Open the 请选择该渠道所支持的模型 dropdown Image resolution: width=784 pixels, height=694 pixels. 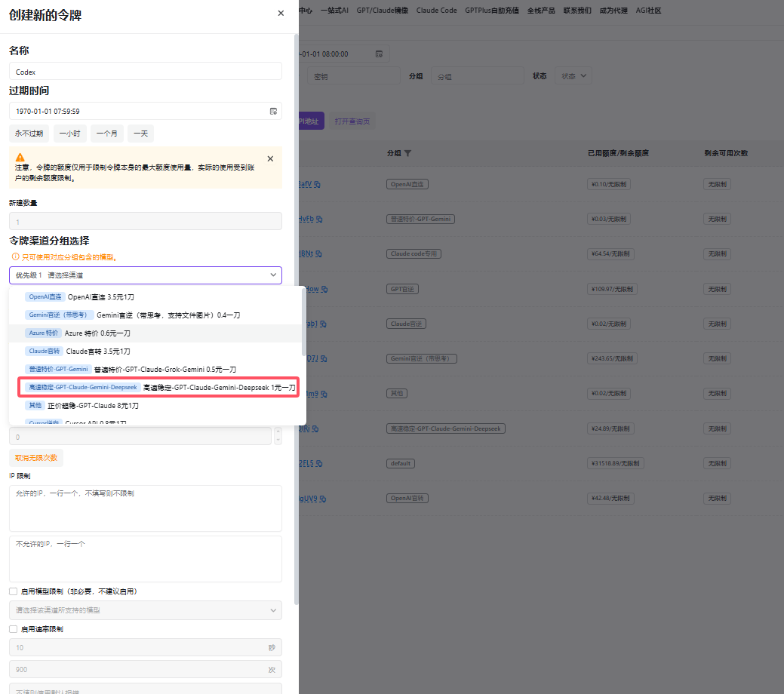tap(146, 610)
